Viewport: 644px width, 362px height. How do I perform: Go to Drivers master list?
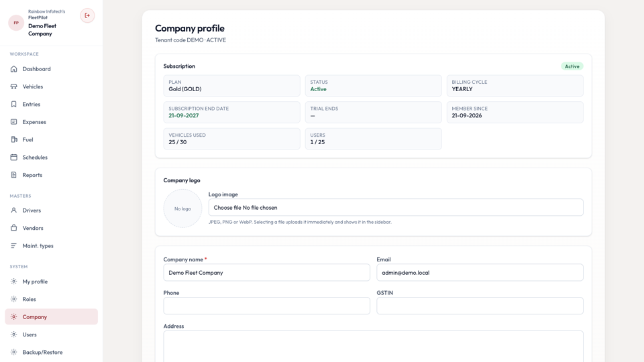point(52,210)
